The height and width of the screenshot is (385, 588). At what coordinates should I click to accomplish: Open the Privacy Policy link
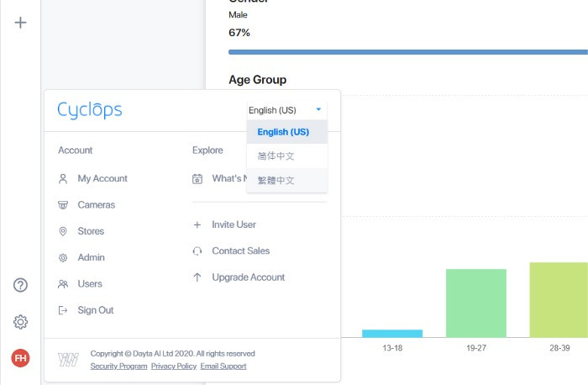[x=174, y=367]
